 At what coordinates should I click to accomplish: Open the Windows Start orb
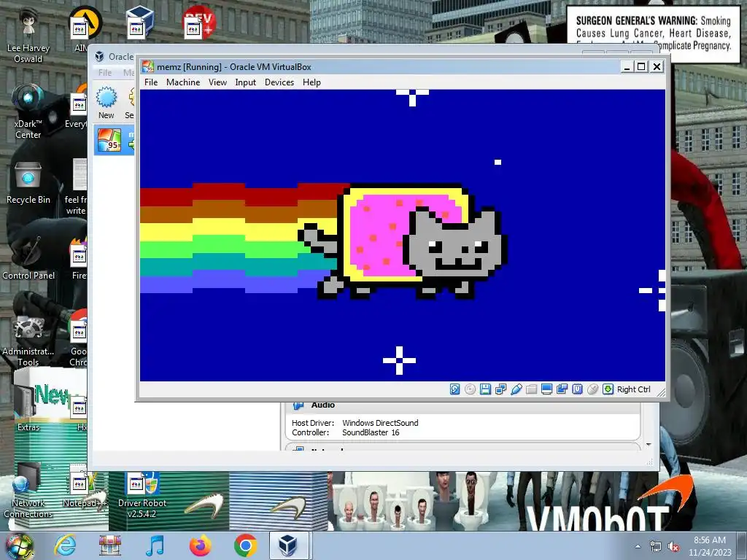(x=19, y=546)
